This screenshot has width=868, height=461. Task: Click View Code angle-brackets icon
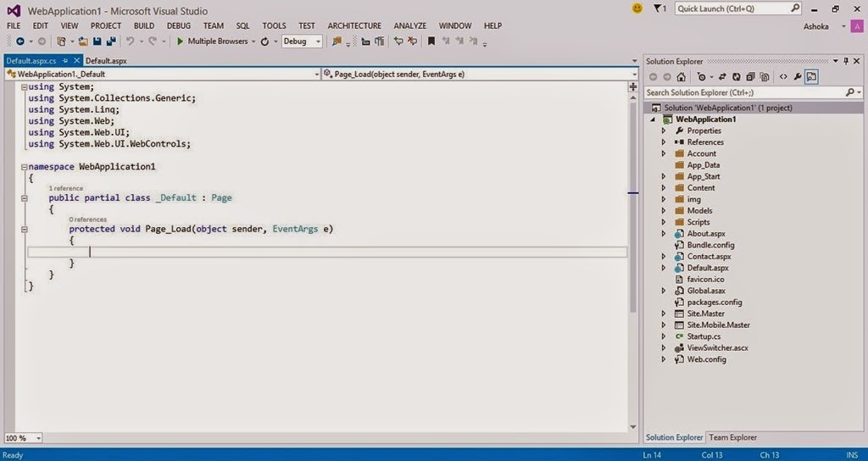pyautogui.click(x=783, y=77)
